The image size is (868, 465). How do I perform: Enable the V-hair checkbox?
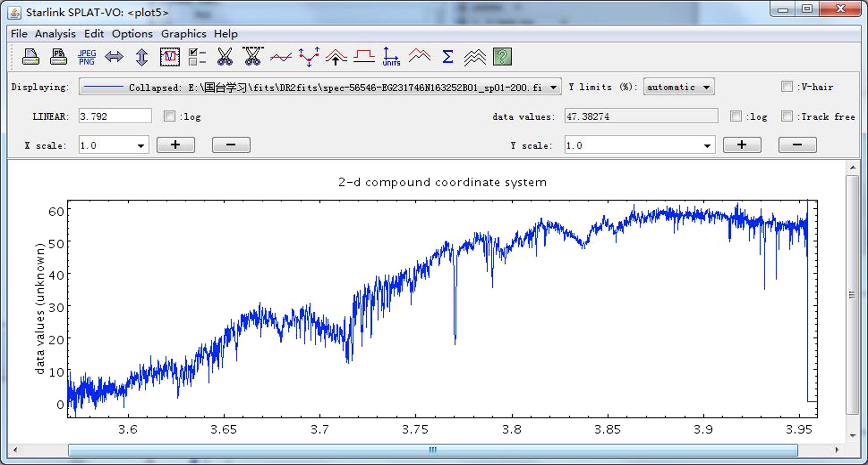(x=787, y=87)
